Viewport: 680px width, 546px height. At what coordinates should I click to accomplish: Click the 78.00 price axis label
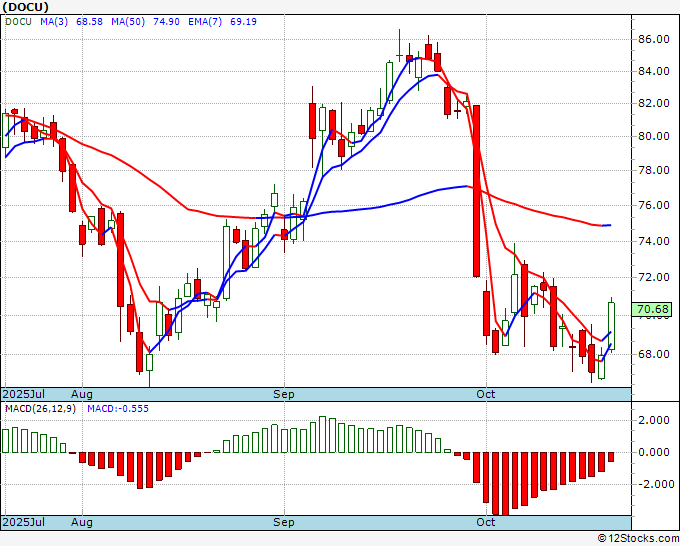tap(654, 170)
